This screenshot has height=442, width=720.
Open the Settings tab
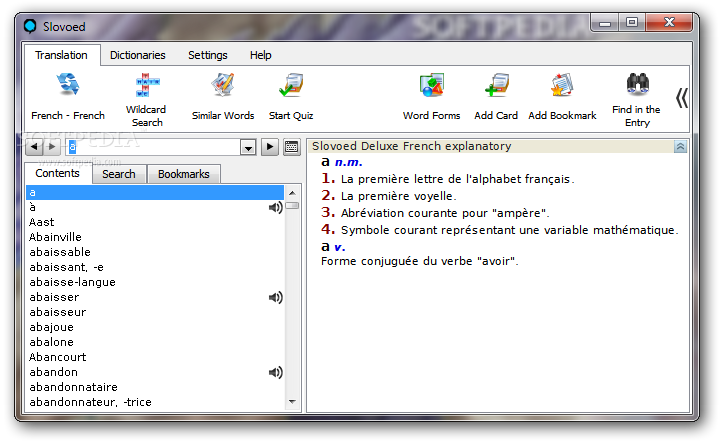point(208,55)
